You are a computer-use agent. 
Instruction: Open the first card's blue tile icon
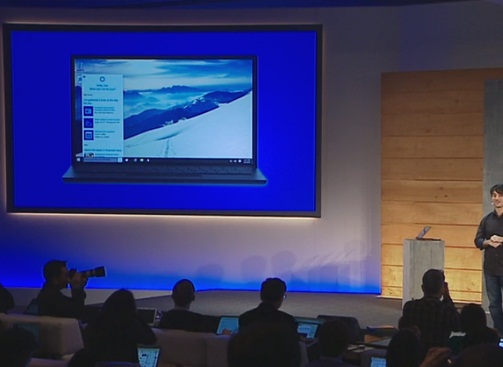[x=88, y=111]
